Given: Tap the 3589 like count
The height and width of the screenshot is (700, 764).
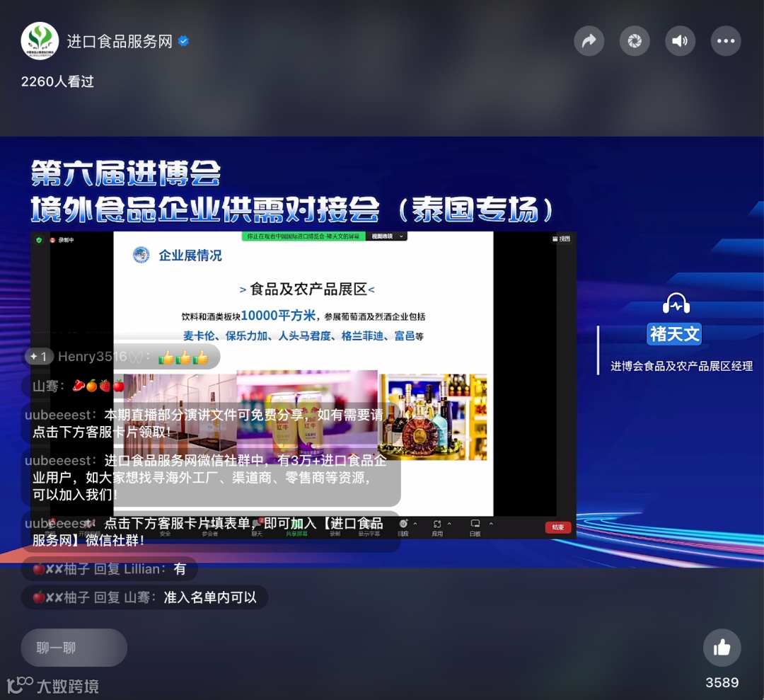Looking at the screenshot, I should pos(722,682).
